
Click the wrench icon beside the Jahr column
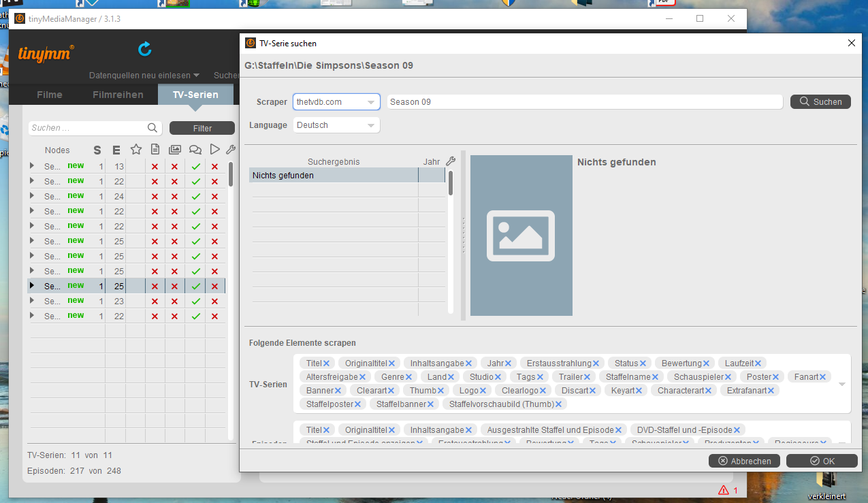coord(451,161)
